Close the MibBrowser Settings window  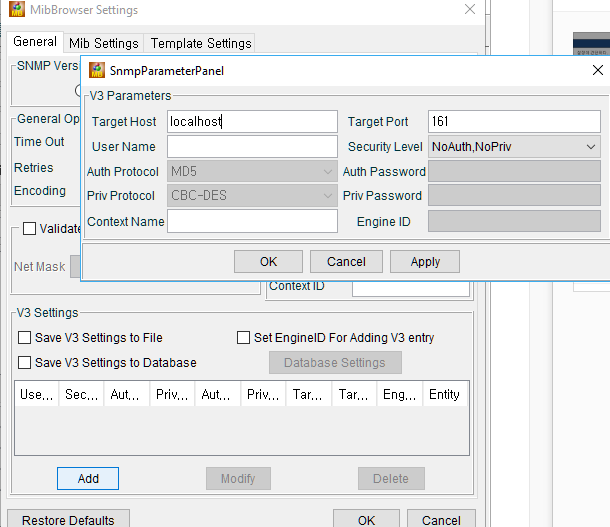470,9
